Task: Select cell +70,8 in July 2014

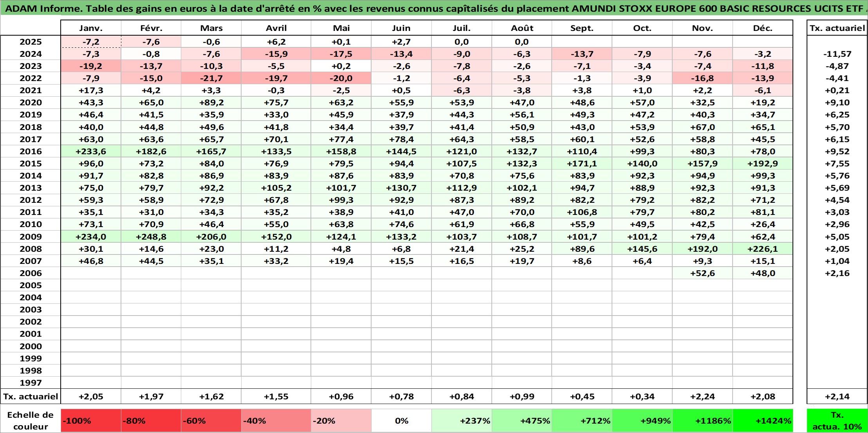Action: 462,176
